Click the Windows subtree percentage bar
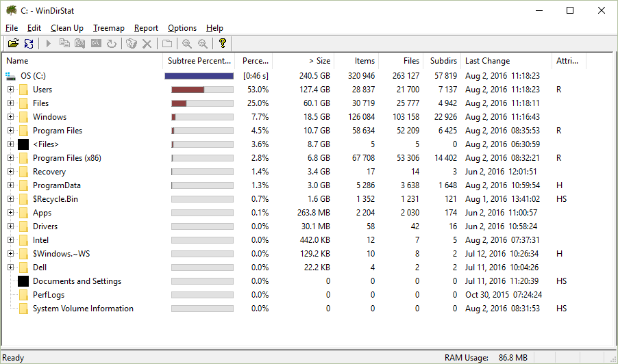The height and width of the screenshot is (364, 618). (203, 117)
